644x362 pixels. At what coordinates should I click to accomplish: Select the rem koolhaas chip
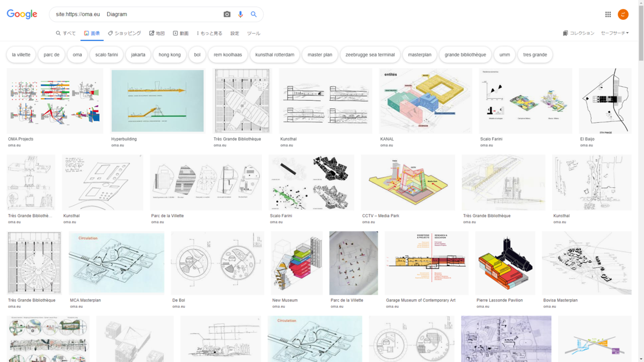[x=228, y=55]
